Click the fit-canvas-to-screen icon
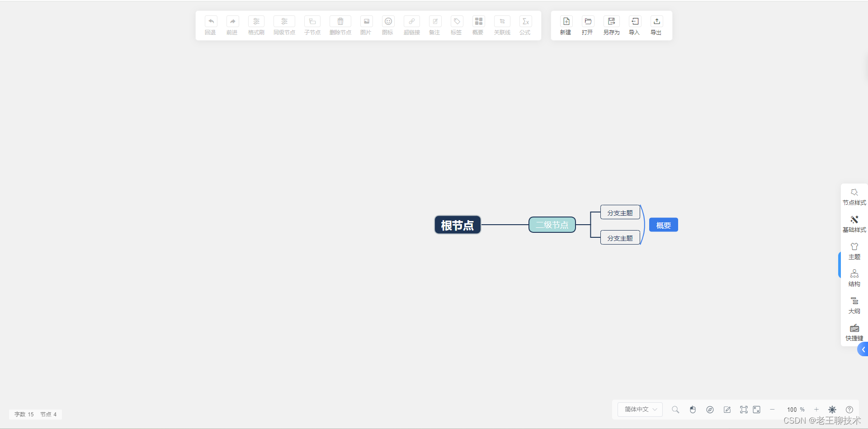868x429 pixels. pyautogui.click(x=744, y=410)
